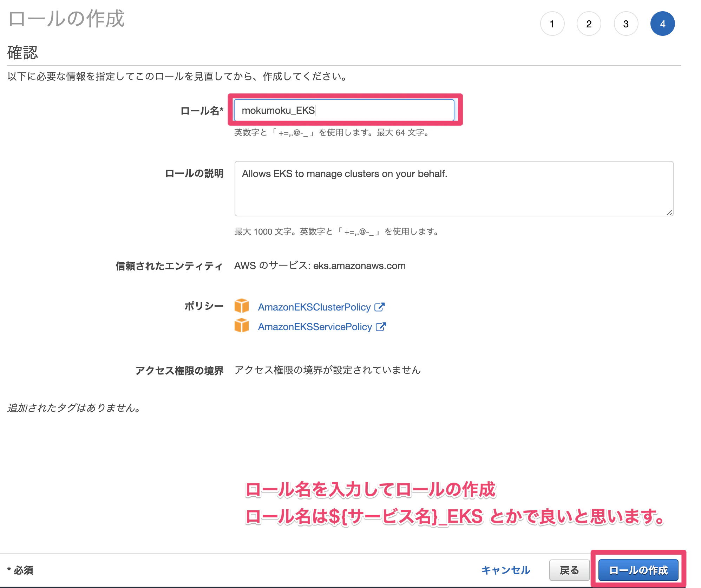Click the external link icon beside AmazonEKSClusterPolicy
The image size is (701, 588).
(380, 307)
